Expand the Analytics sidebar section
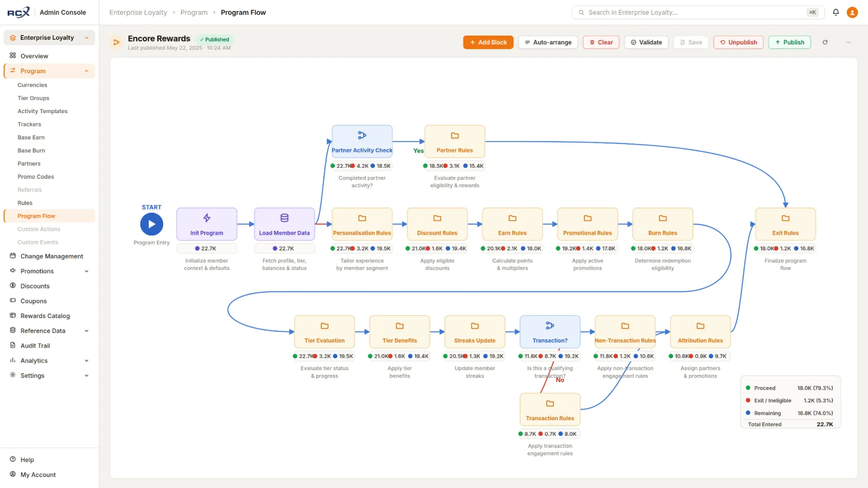 [86, 361]
